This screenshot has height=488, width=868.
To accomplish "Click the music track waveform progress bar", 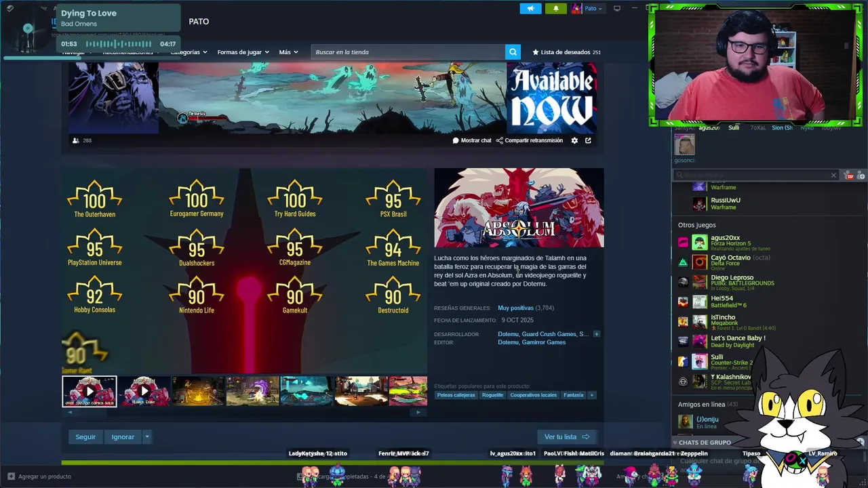I will click(119, 44).
